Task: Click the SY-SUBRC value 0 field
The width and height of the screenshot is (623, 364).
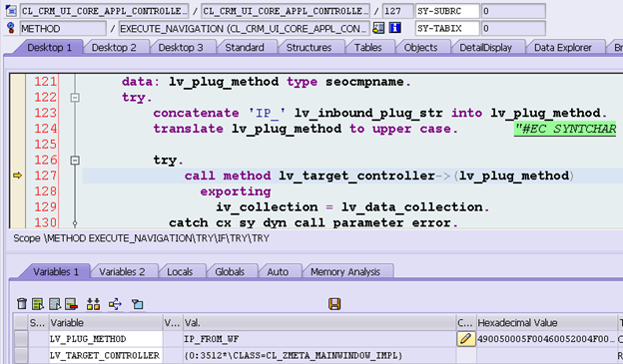Action: (x=513, y=11)
